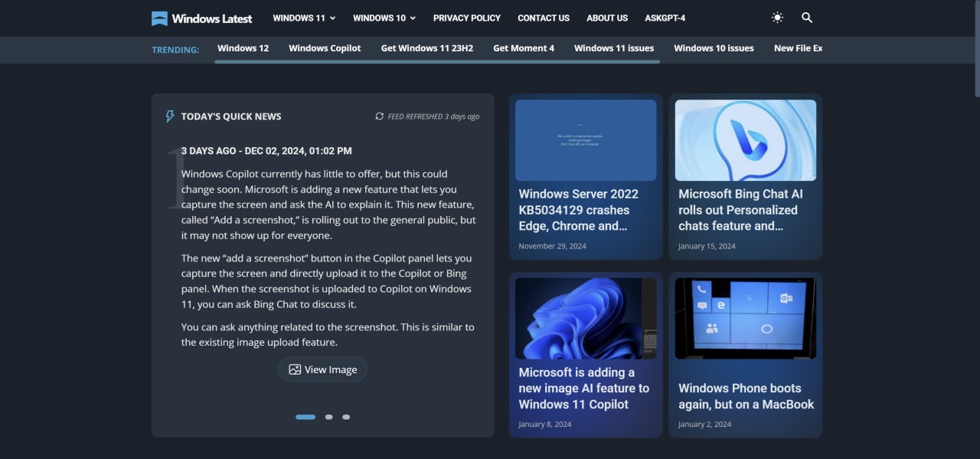
Task: Open search with the magnifier icon
Action: tap(807, 18)
